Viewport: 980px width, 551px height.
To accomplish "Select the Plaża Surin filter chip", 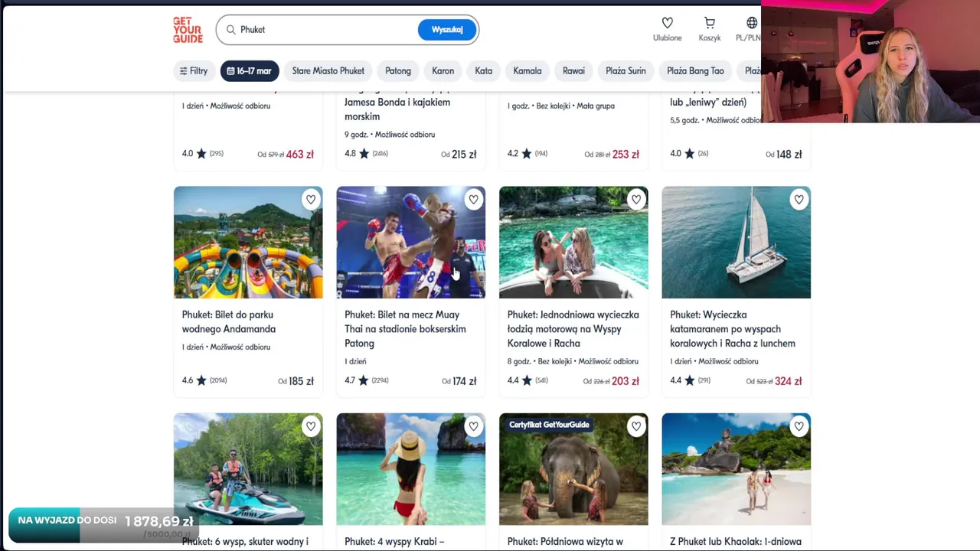I will click(x=626, y=71).
